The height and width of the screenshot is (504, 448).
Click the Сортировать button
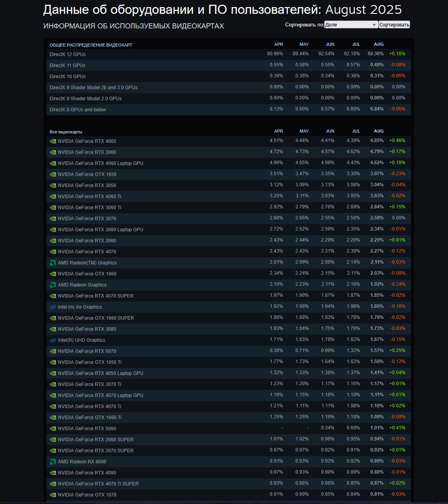pos(394,24)
